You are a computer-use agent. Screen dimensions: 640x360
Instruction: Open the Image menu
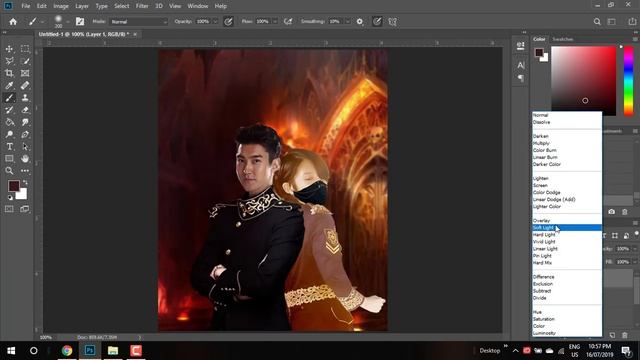tap(61, 6)
